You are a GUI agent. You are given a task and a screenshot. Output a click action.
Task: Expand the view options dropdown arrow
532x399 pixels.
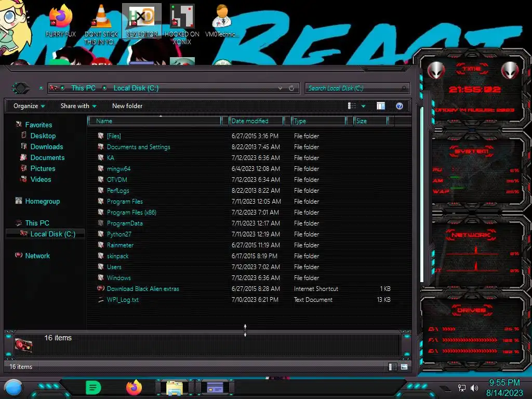(x=363, y=106)
